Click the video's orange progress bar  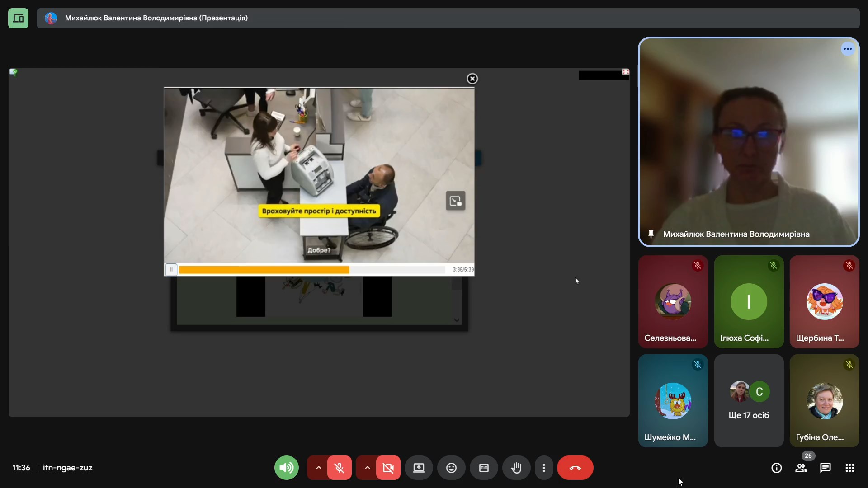(264, 270)
